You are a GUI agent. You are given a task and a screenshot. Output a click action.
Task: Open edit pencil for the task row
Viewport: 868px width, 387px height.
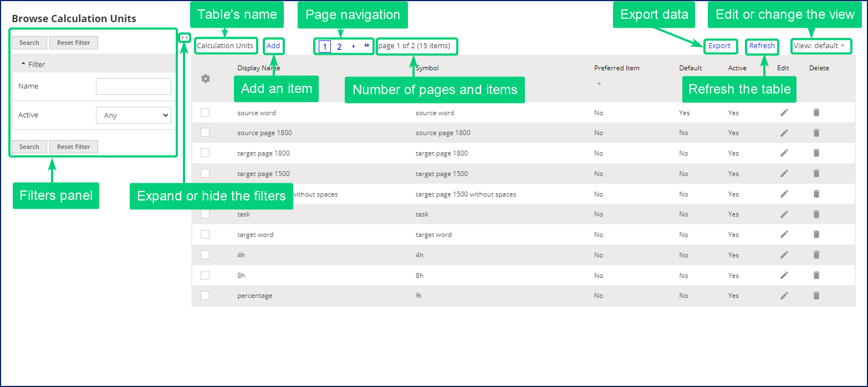784,214
